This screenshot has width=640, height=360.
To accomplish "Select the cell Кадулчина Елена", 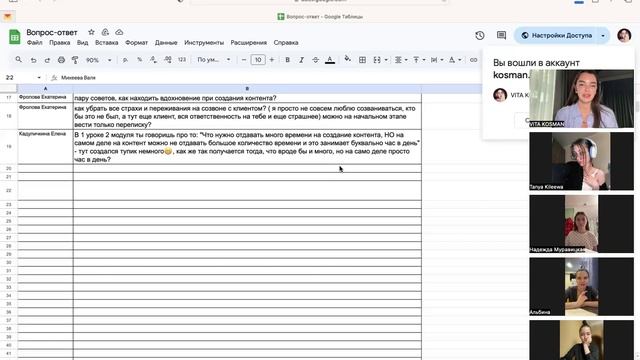I will click(45, 147).
